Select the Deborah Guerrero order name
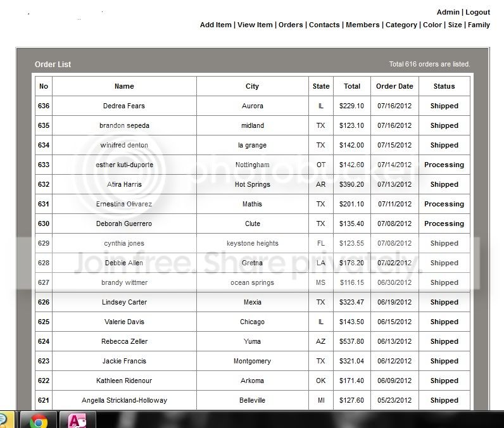This screenshot has height=428, width=504. click(124, 223)
